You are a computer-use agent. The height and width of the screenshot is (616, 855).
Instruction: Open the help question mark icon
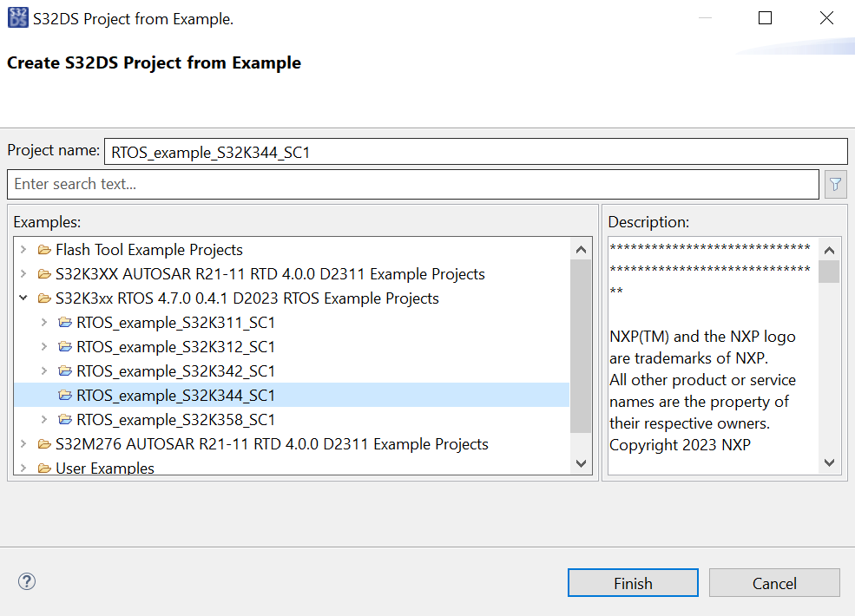26,581
